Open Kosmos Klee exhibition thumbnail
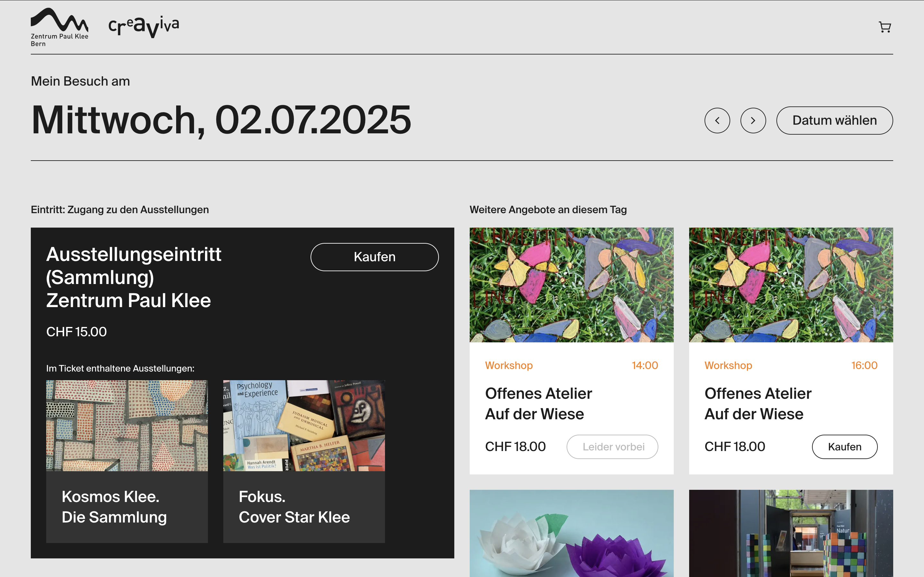The image size is (924, 577). point(127,425)
